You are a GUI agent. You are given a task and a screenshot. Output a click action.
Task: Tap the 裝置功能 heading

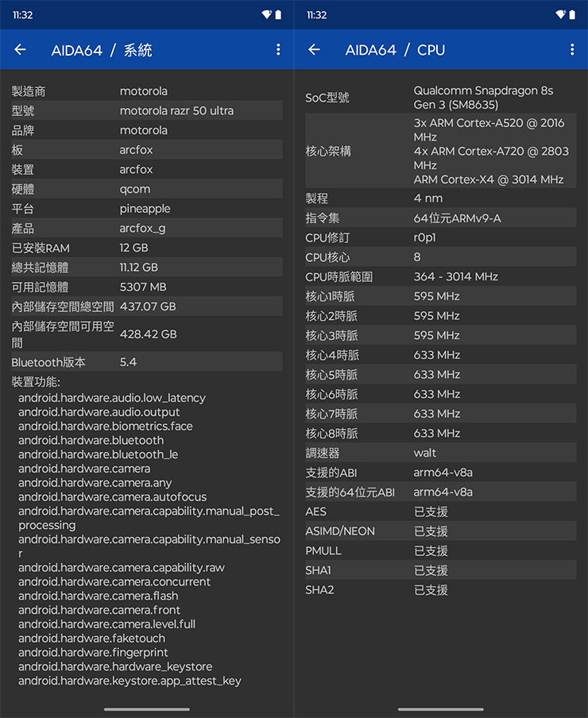click(36, 381)
